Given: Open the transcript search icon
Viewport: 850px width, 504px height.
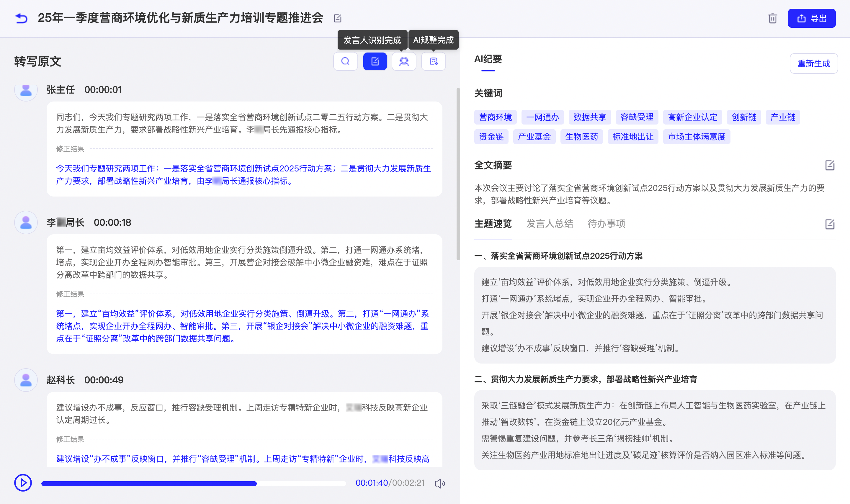Looking at the screenshot, I should point(345,61).
